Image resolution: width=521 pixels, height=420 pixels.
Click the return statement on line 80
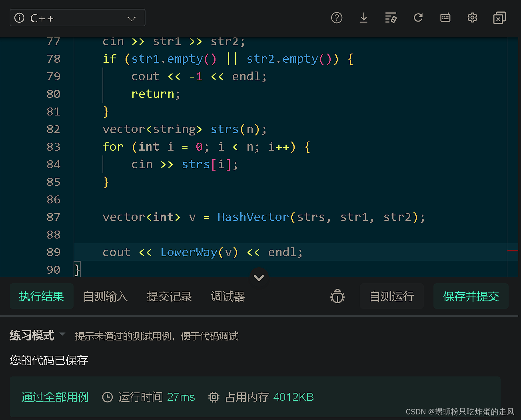[156, 94]
